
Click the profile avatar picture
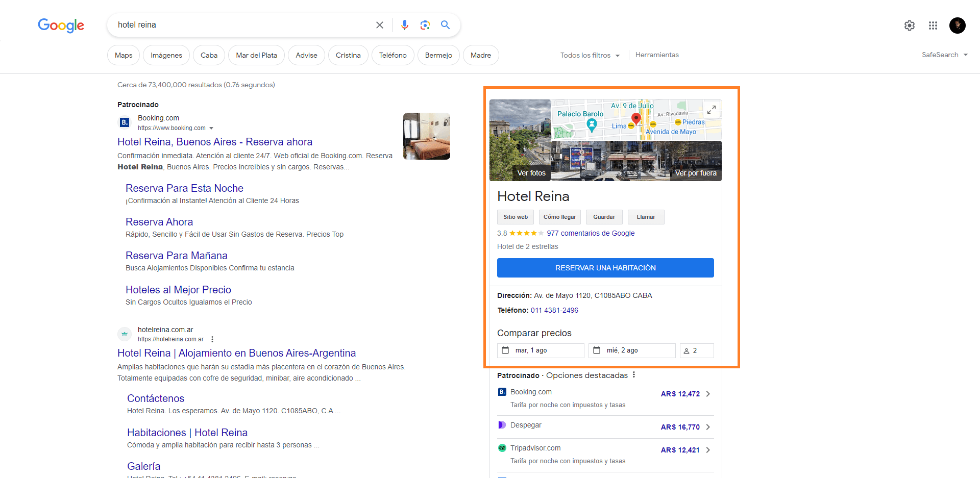958,25
